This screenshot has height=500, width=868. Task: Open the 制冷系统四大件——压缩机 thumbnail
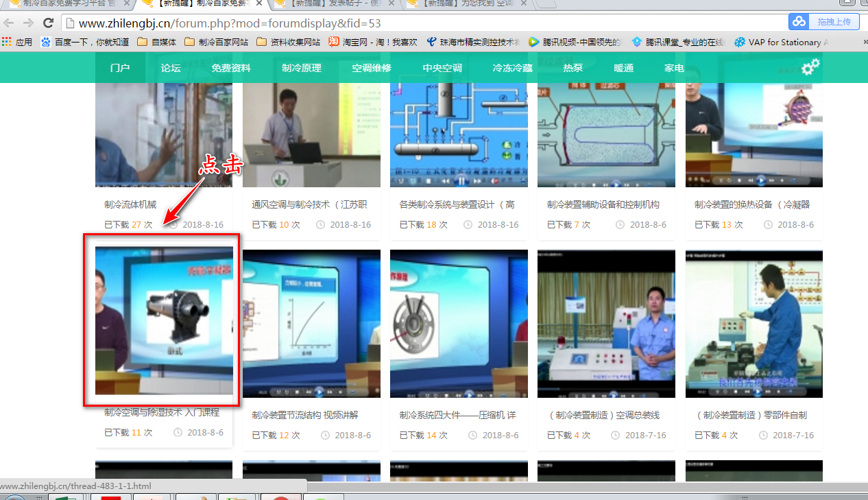coord(459,324)
